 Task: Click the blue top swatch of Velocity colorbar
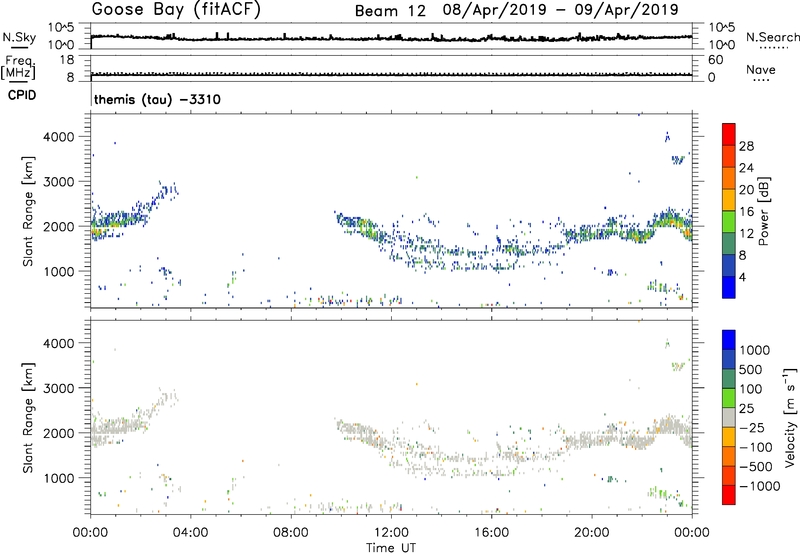729,340
